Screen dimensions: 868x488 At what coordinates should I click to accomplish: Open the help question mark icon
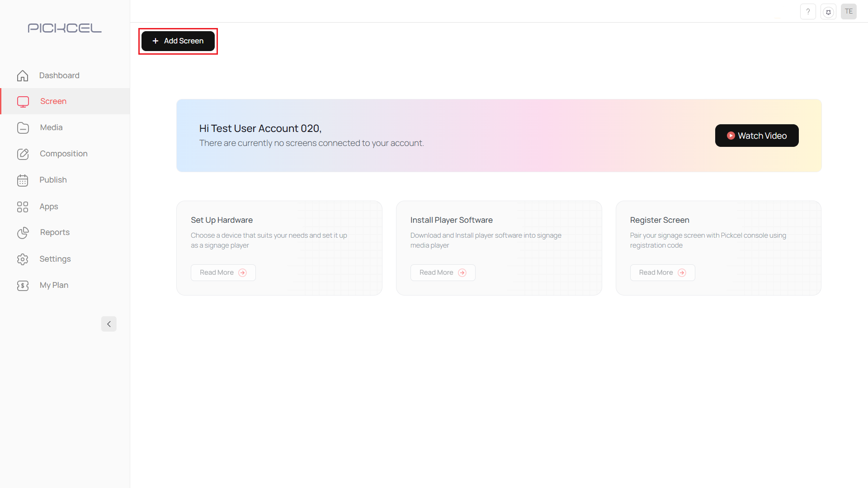[x=808, y=11]
